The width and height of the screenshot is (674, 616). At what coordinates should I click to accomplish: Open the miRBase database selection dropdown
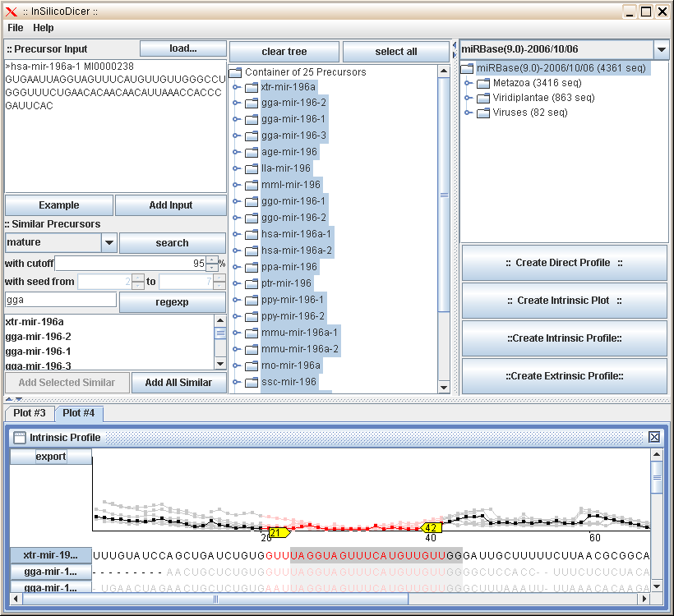click(x=662, y=48)
